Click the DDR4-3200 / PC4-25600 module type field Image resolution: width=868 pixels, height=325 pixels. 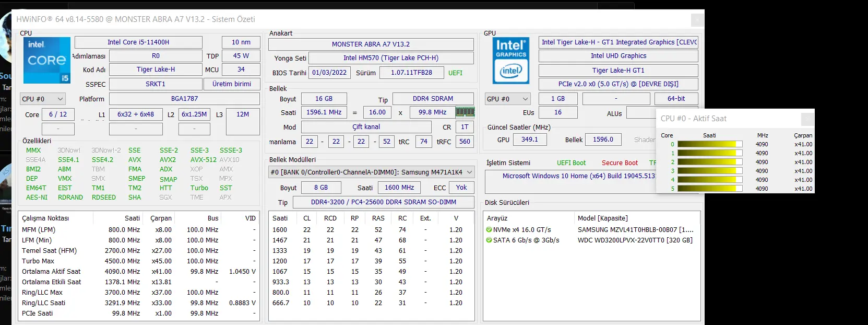coord(384,202)
